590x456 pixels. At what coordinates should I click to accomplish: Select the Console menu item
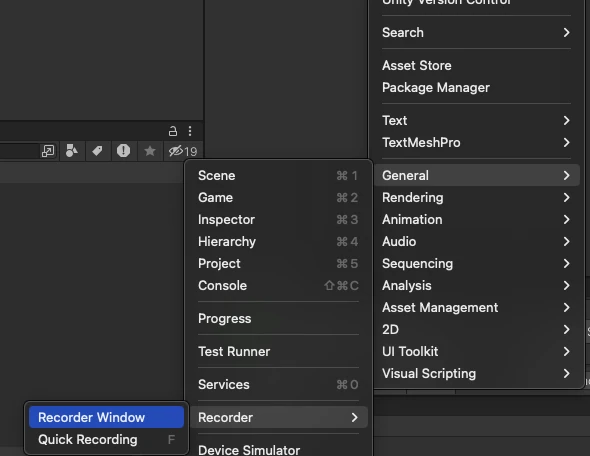pos(278,285)
